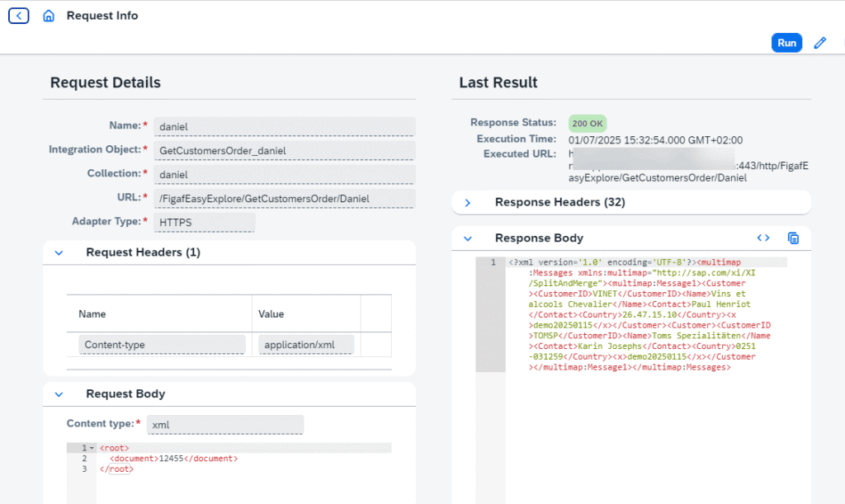Click the closing root tag in request body
845x504 pixels.
[x=116, y=469]
